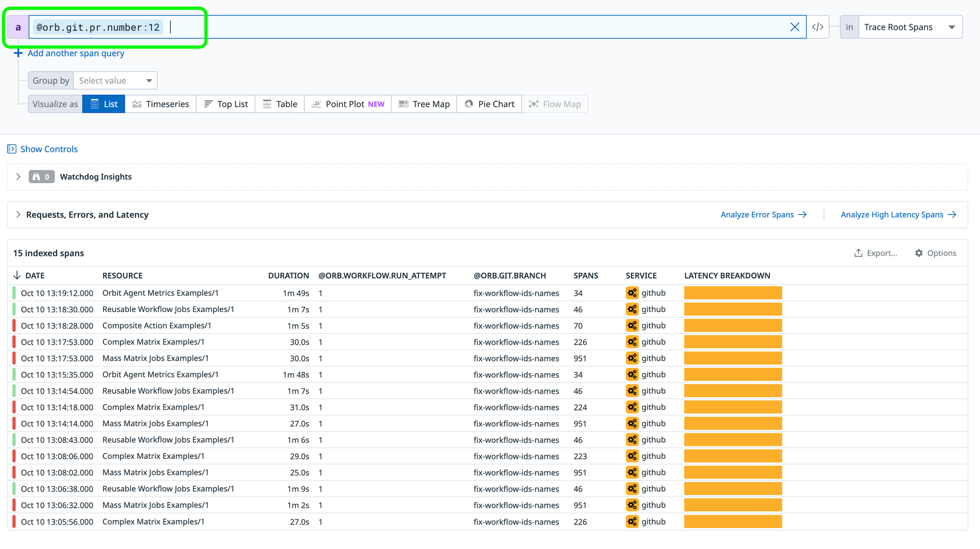This screenshot has width=980, height=549.
Task: Click github service icon in first row
Action: click(632, 293)
